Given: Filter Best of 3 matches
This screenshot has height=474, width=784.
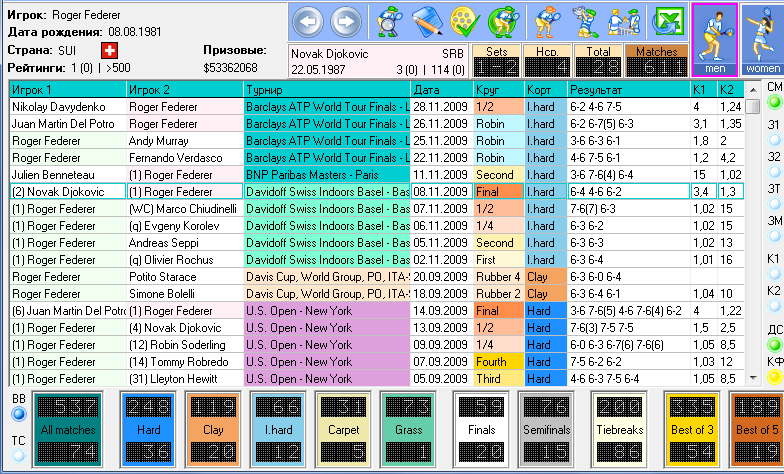Looking at the screenshot, I should point(692,430).
